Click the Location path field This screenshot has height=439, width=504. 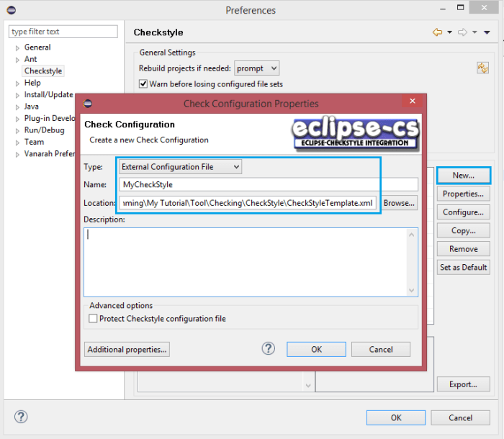tap(248, 203)
